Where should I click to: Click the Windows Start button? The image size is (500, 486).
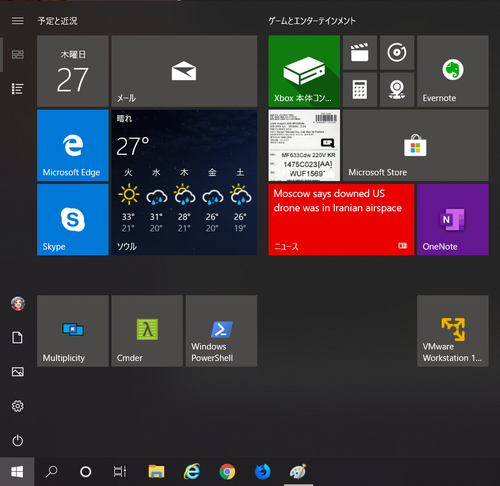[17, 472]
